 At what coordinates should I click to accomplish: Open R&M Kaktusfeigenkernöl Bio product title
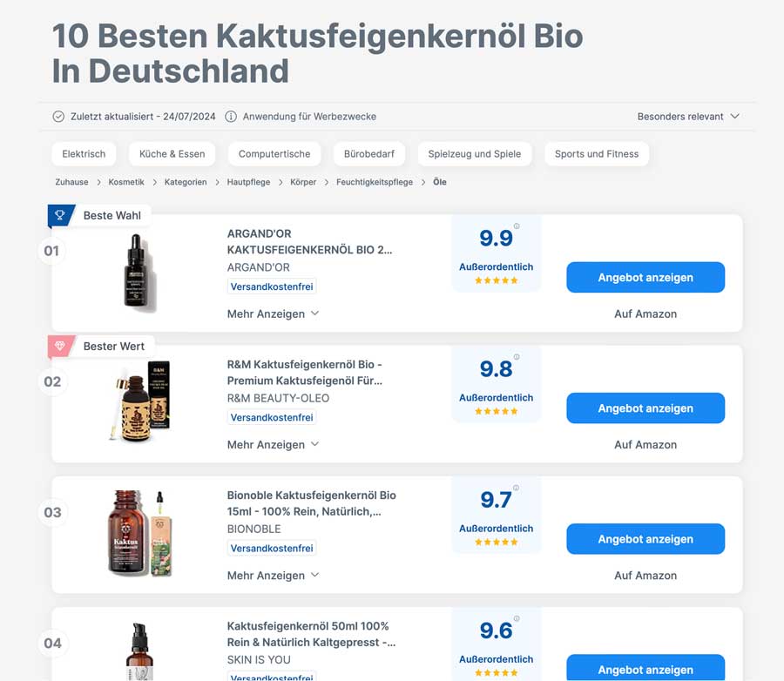point(305,373)
